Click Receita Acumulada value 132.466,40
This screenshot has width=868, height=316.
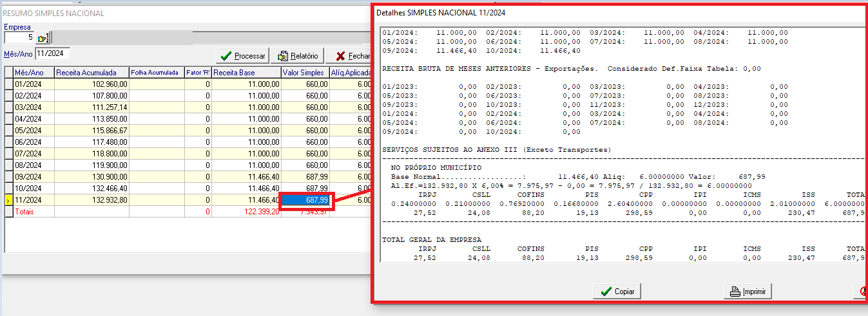(x=110, y=188)
